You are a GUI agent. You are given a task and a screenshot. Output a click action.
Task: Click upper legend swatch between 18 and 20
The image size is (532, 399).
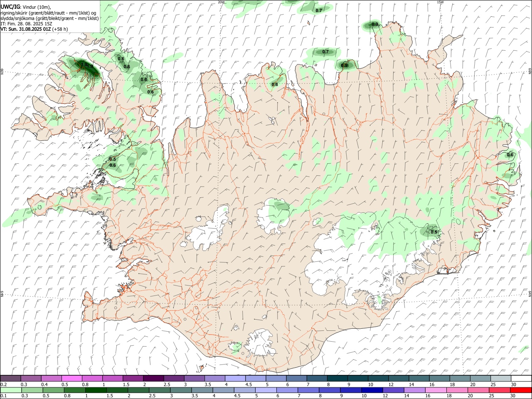pos(460,379)
